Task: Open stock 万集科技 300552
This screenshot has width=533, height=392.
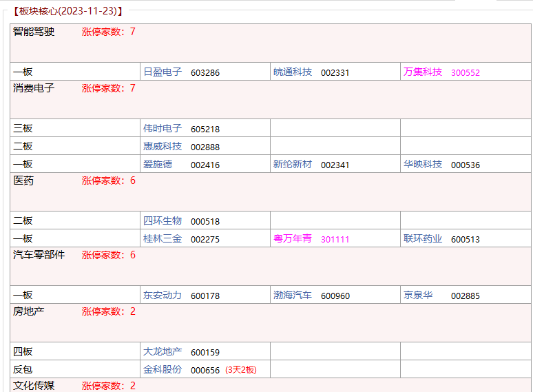Action: point(441,72)
